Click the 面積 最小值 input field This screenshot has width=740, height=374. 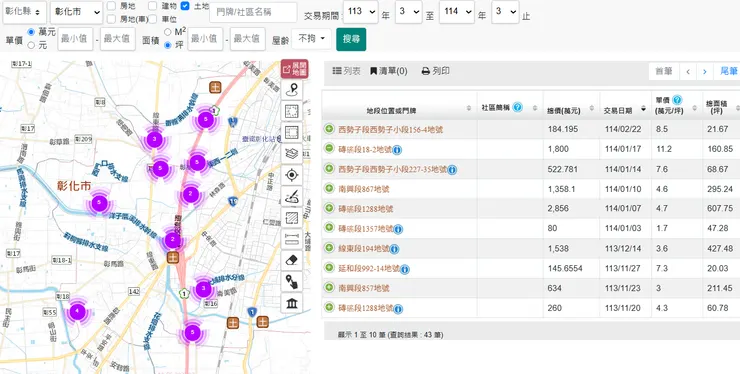205,39
